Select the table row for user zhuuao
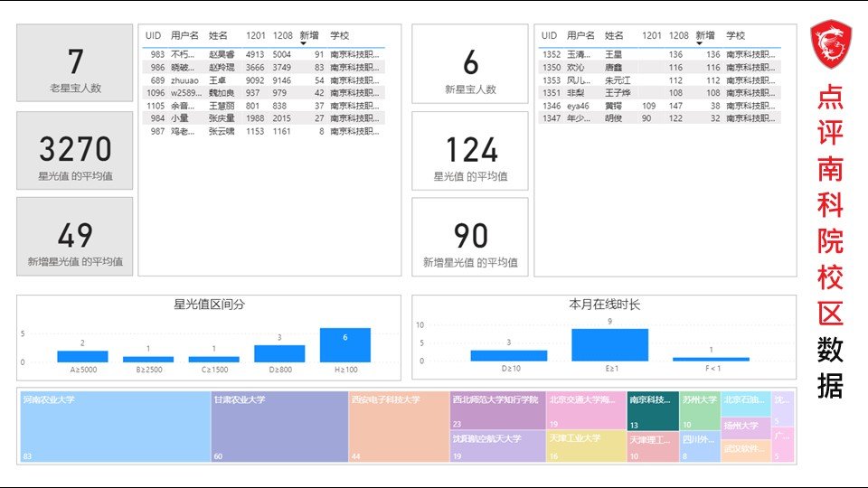Screen dimensions: 868x488 (x=262, y=80)
